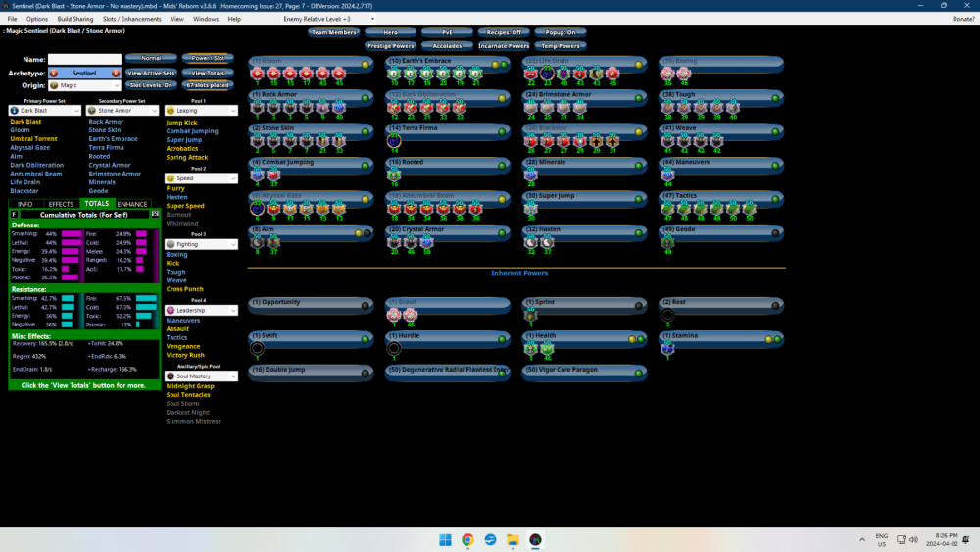Image resolution: width=980 pixels, height=552 pixels.
Task: Toggle Terra Firma's green power indicator
Action: (x=502, y=132)
